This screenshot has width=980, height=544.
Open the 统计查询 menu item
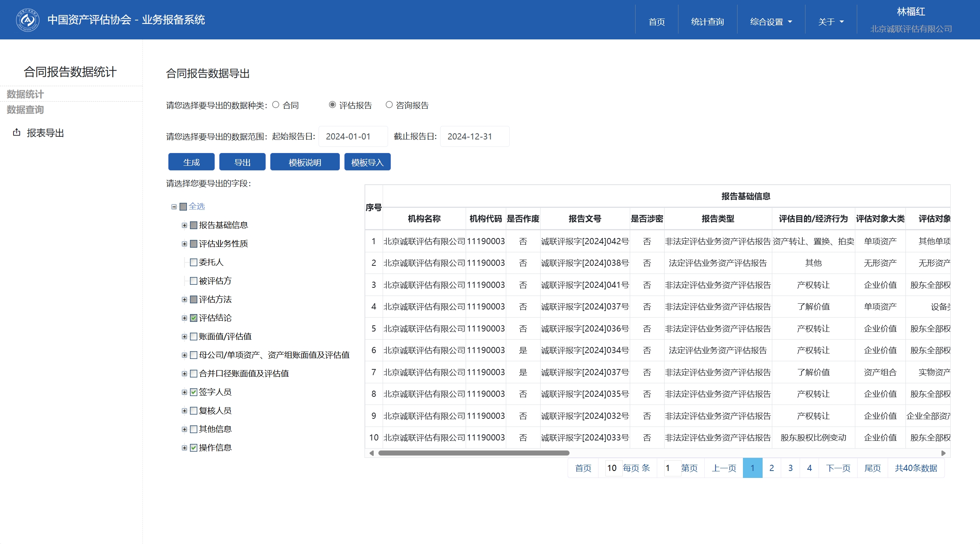tap(707, 22)
